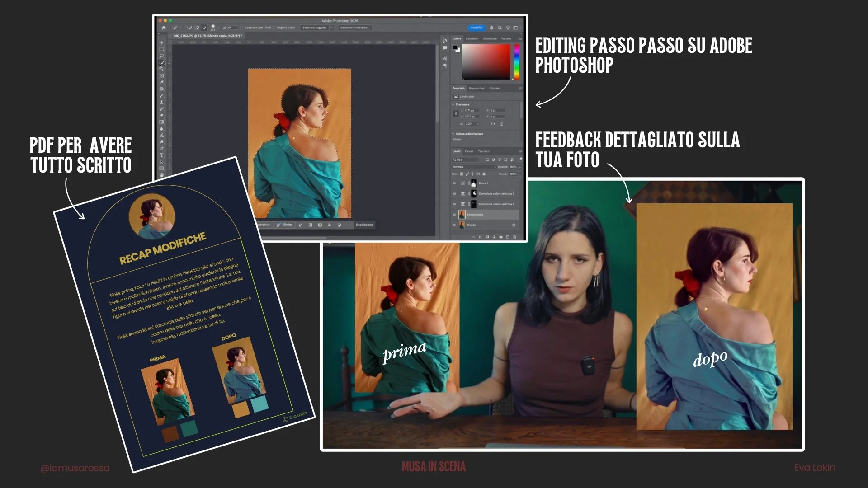Open the Campioni tab

(x=472, y=38)
